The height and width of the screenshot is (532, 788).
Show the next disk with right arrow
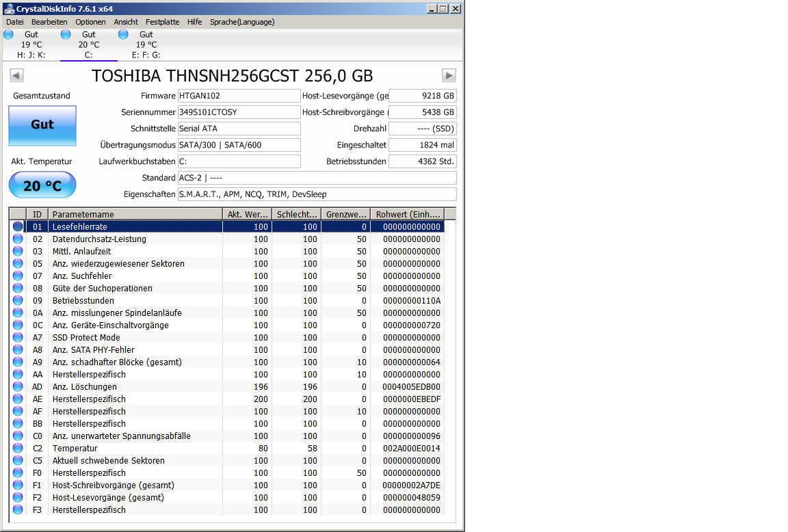point(449,75)
